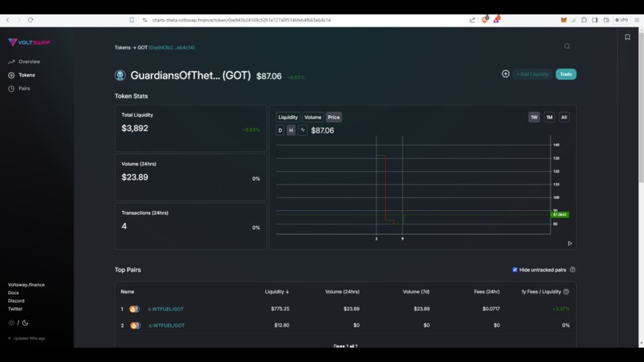Select the D daily interval toggle
The height and width of the screenshot is (362, 644).
coord(280,130)
